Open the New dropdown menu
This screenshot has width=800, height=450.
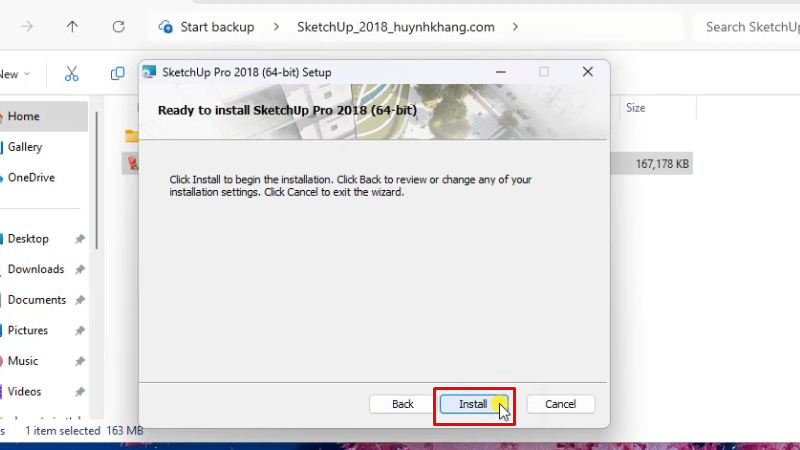coord(14,73)
